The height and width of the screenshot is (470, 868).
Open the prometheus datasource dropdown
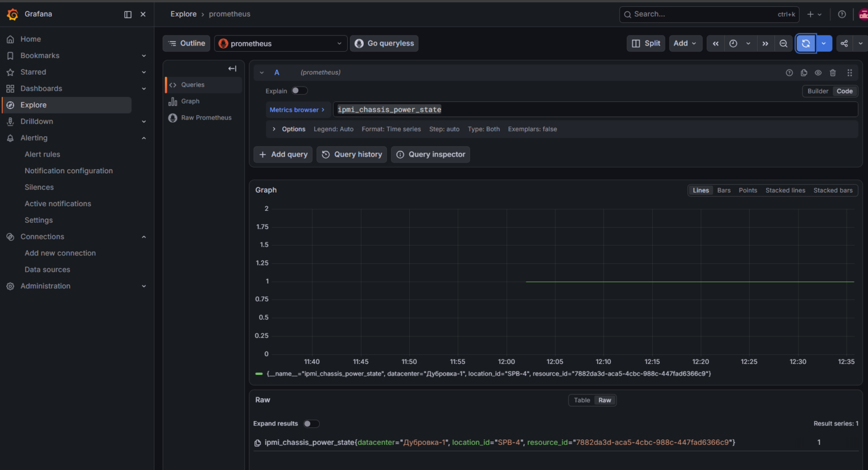(x=281, y=43)
